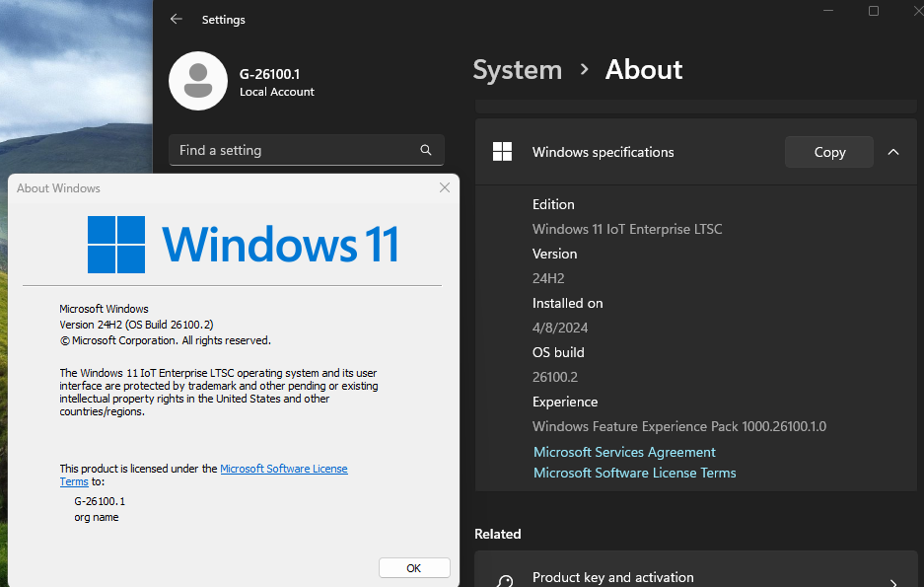Click the G-26100.1 account name in Settings
The width and height of the screenshot is (924, 587).
tap(269, 74)
